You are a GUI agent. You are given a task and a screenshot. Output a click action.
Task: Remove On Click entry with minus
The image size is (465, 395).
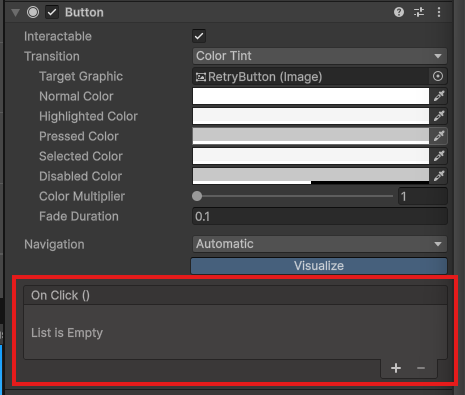pos(421,368)
